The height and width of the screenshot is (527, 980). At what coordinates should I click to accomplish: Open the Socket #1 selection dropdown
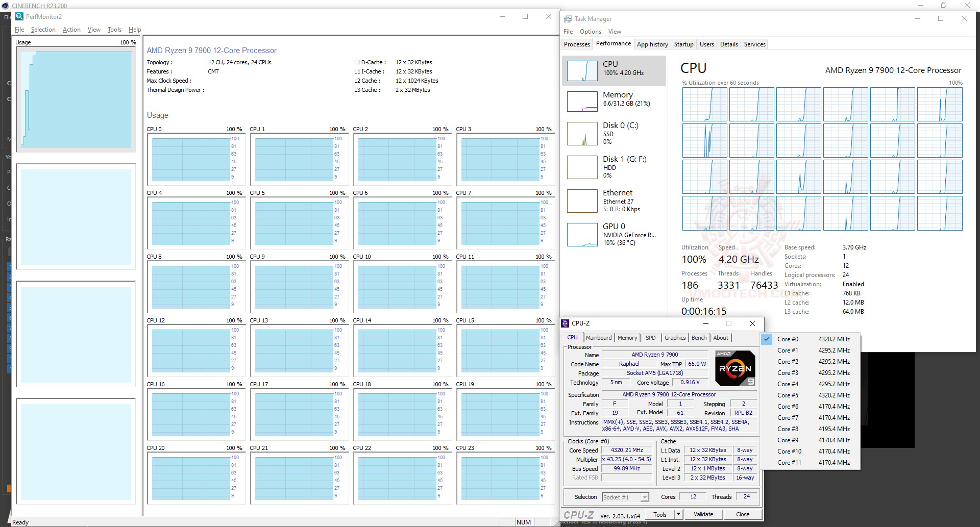pos(625,497)
